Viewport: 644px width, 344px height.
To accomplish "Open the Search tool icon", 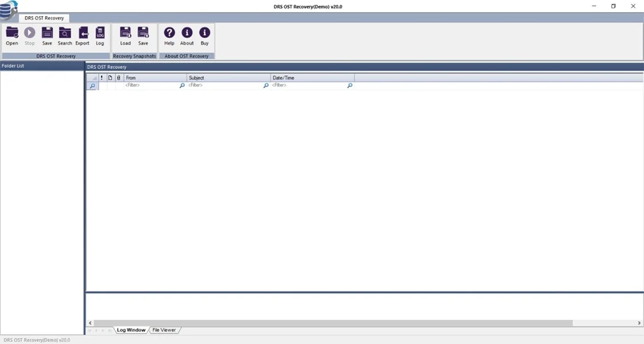I will (65, 36).
